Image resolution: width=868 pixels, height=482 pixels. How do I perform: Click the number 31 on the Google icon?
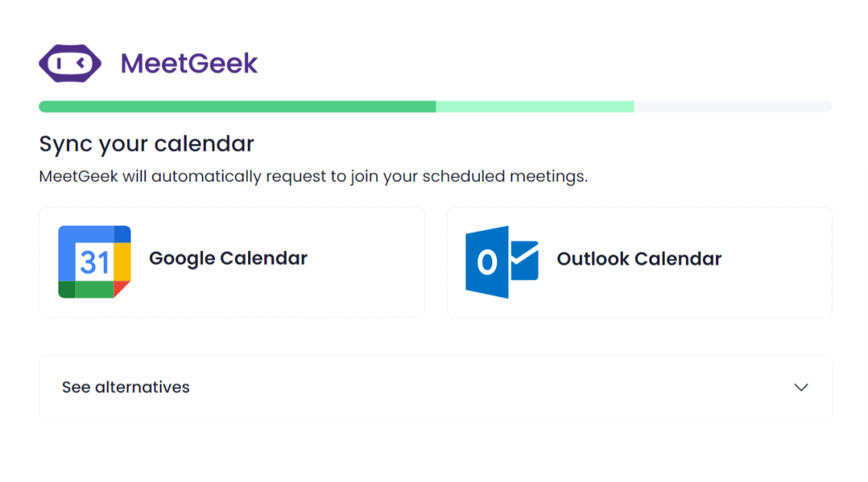tap(94, 262)
